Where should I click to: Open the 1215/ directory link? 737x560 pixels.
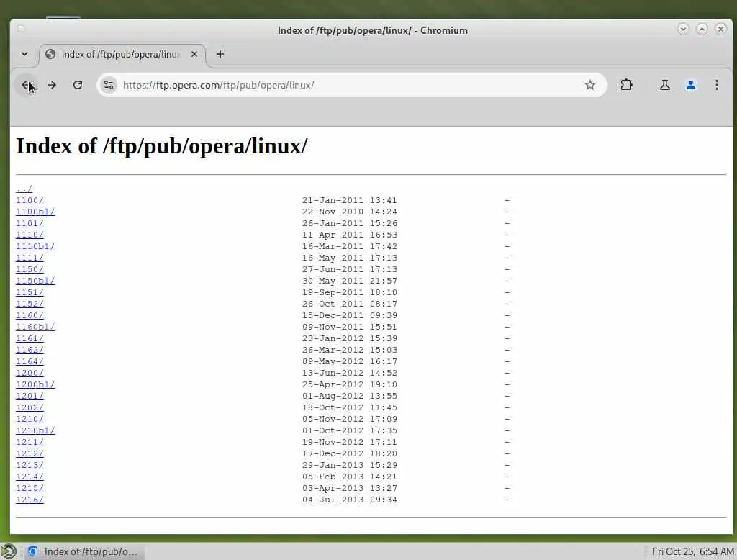[x=30, y=488]
